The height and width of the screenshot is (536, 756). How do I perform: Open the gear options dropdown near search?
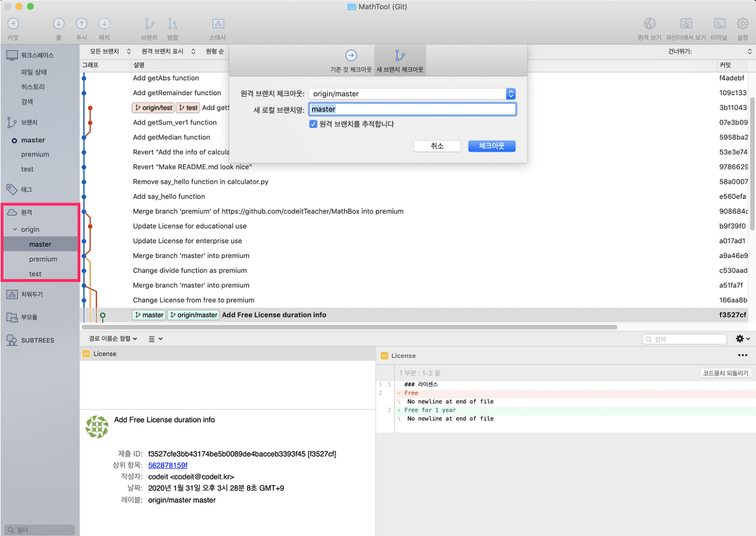[743, 339]
